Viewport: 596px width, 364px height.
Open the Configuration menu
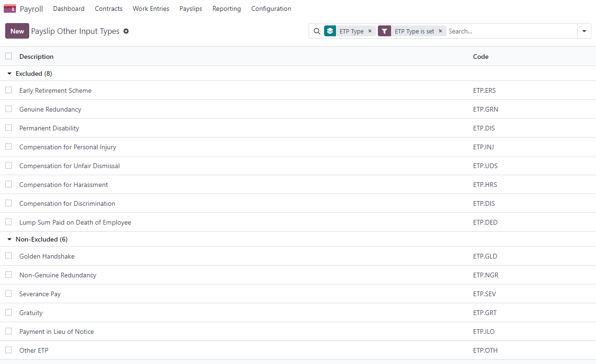pyautogui.click(x=271, y=8)
